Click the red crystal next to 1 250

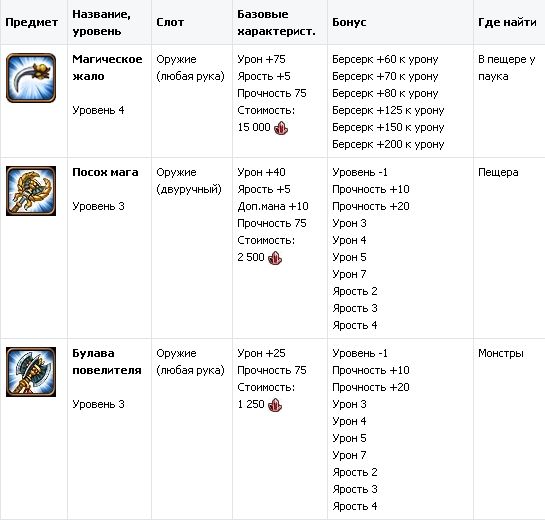pyautogui.click(x=275, y=405)
